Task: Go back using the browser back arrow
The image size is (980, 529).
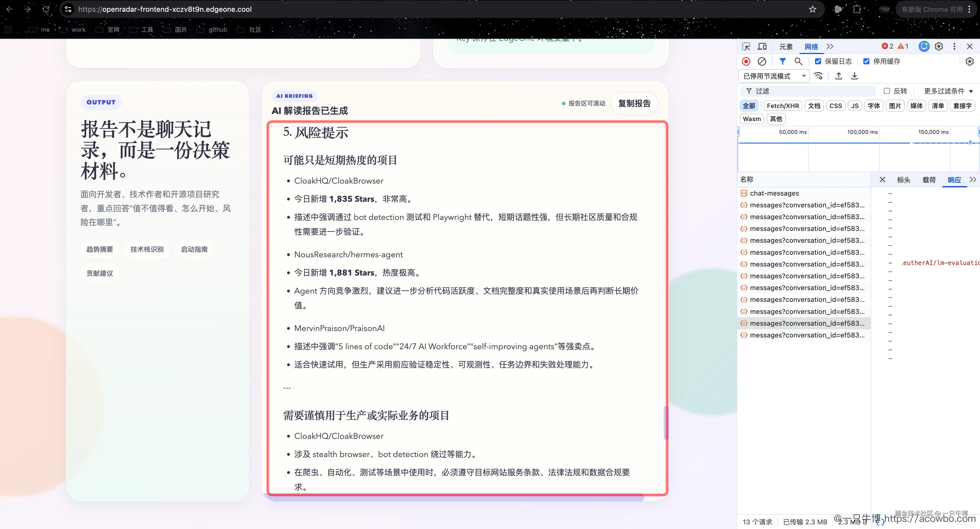Action: 9,9
